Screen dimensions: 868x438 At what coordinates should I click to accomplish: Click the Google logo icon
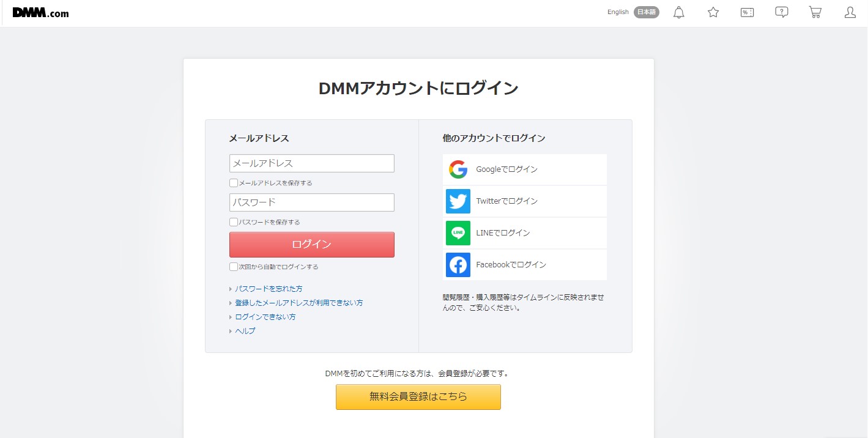pyautogui.click(x=458, y=169)
